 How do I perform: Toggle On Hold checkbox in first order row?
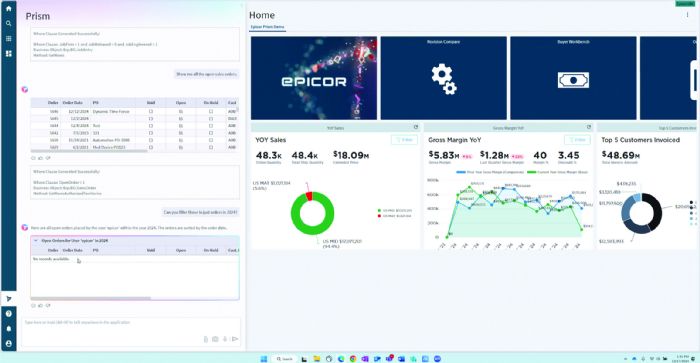[x=211, y=111]
